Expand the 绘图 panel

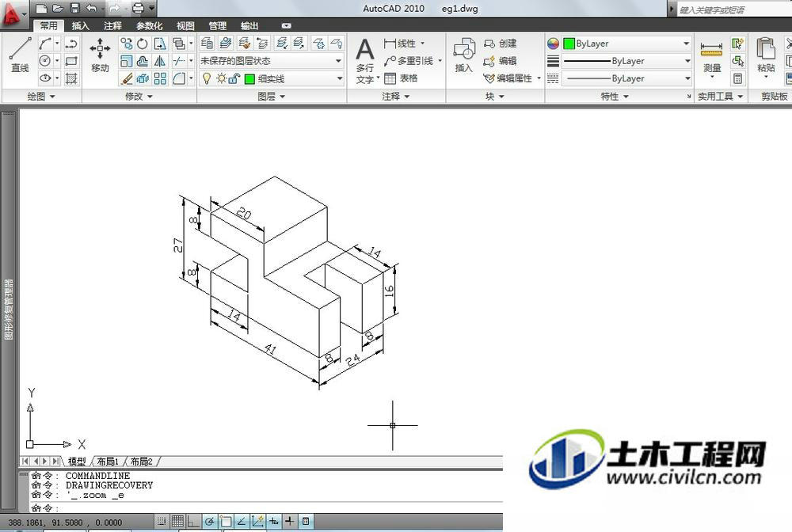(x=41, y=96)
